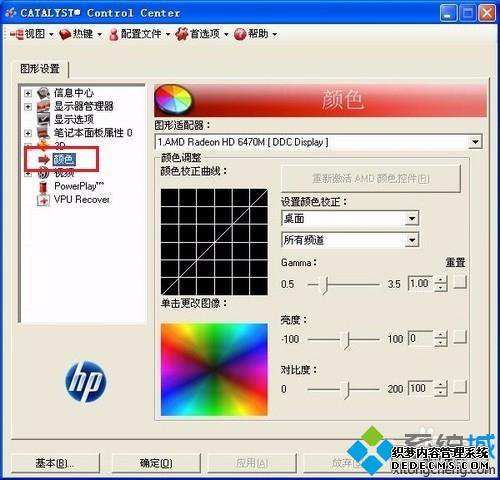Open the 所有频道 channel dropdown
Screen dimensions: 500x480
coord(412,240)
